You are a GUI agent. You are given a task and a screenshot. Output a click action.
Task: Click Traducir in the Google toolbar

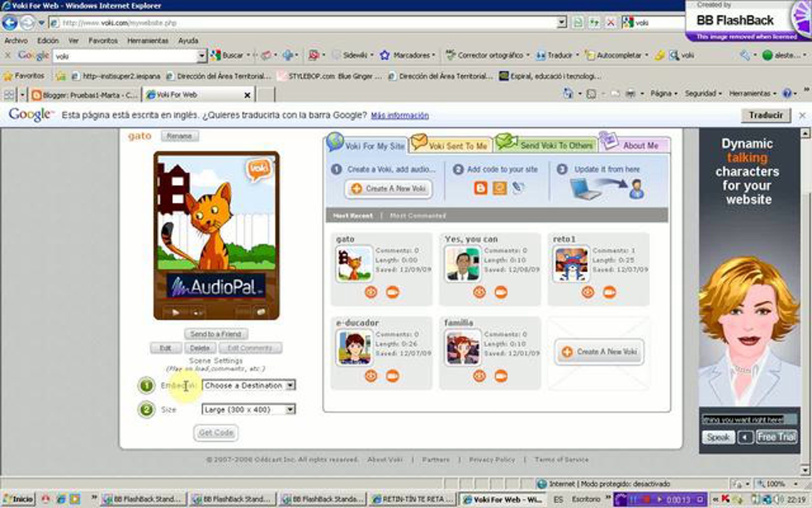point(557,55)
